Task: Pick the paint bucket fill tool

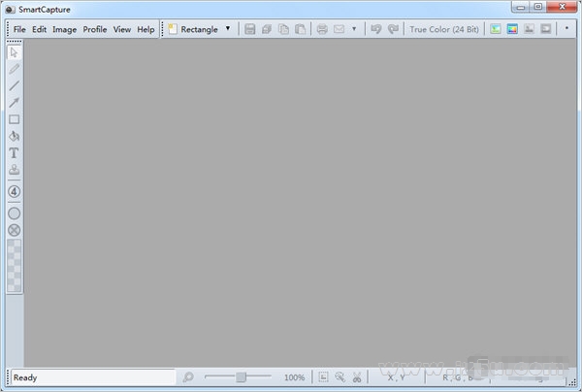Action: [15, 136]
